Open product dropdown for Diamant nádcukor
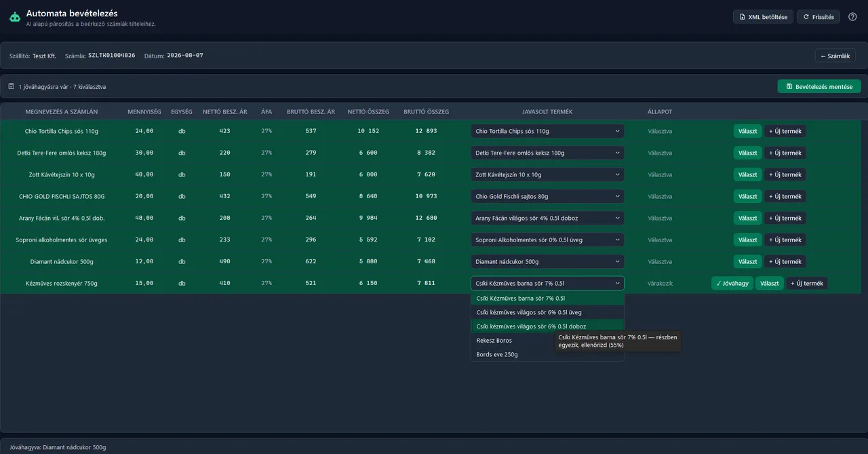The height and width of the screenshot is (454, 868). click(x=547, y=261)
